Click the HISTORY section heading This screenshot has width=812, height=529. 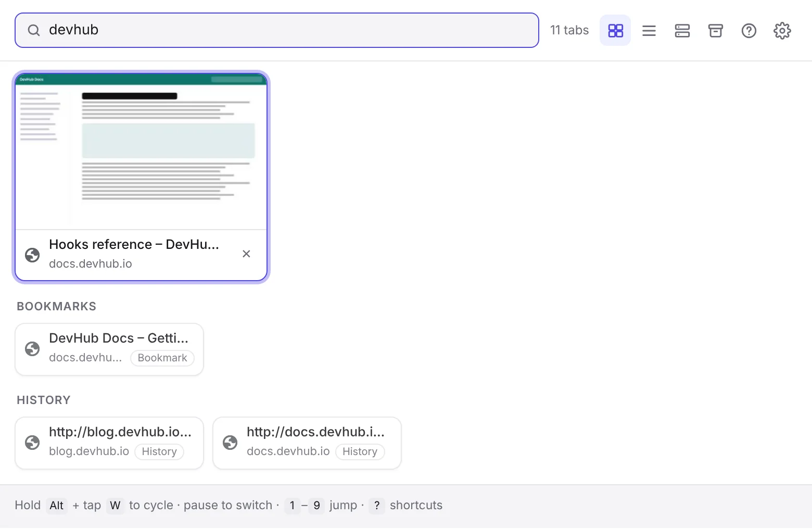click(x=44, y=400)
